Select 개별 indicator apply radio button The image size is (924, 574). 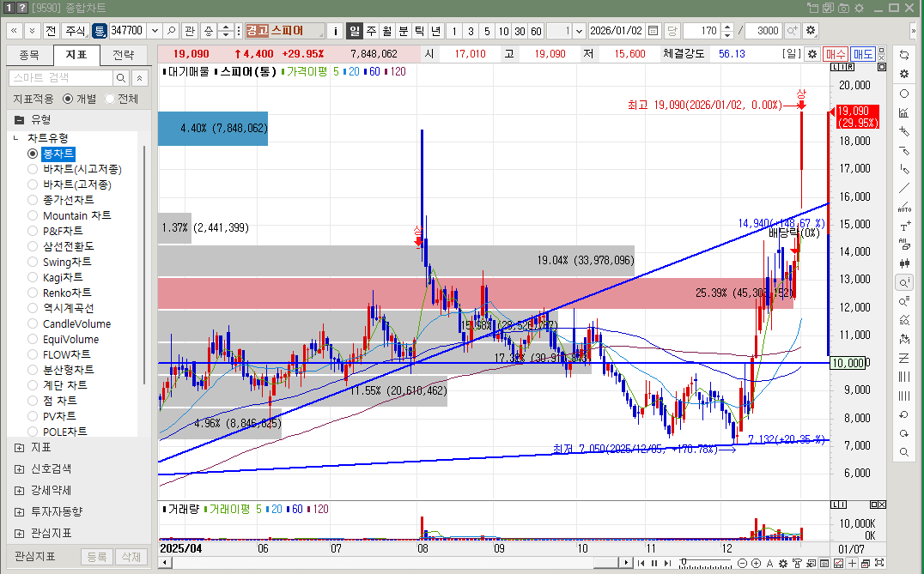click(x=68, y=99)
